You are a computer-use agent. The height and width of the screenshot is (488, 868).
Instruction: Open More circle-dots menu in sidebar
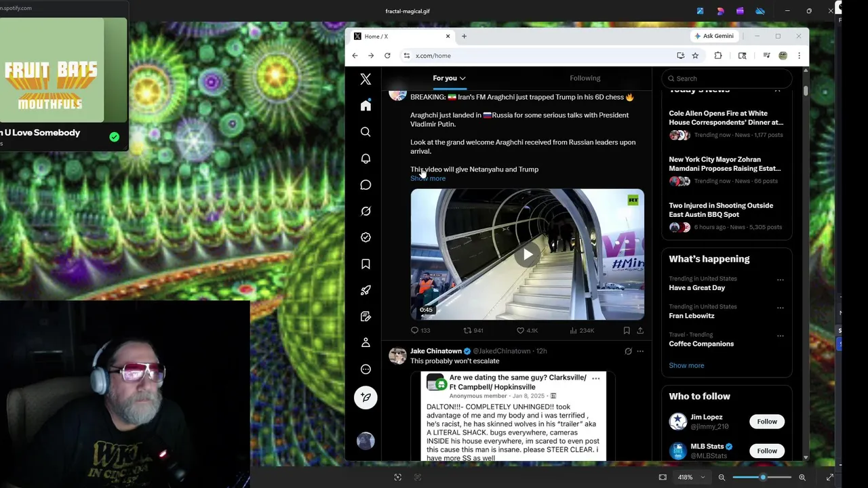pos(366,369)
